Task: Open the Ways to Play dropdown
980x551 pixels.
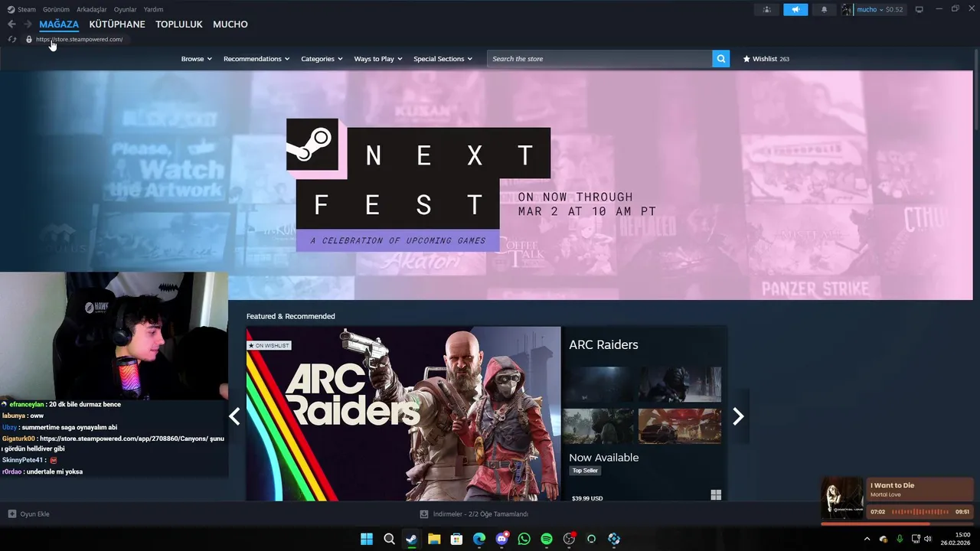Action: 378,59
